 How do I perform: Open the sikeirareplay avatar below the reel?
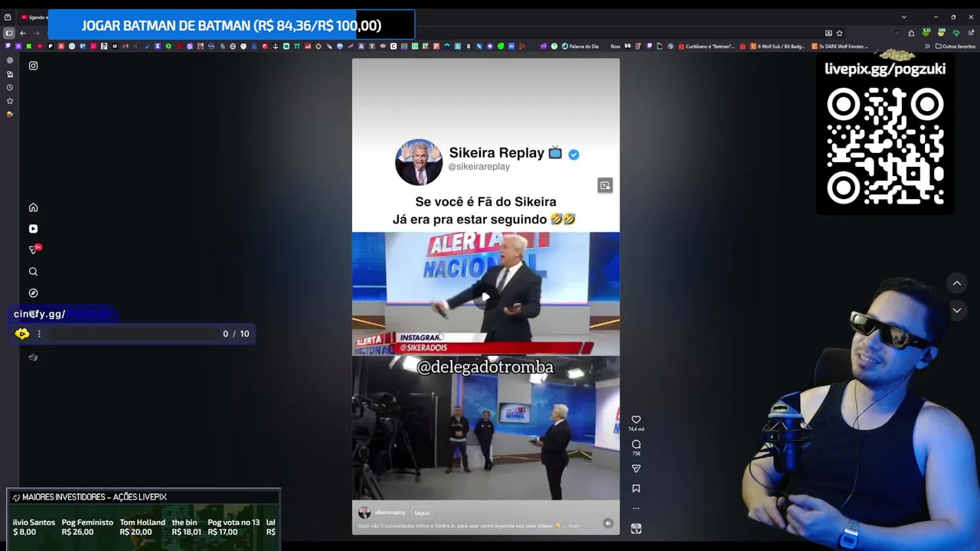tap(364, 513)
